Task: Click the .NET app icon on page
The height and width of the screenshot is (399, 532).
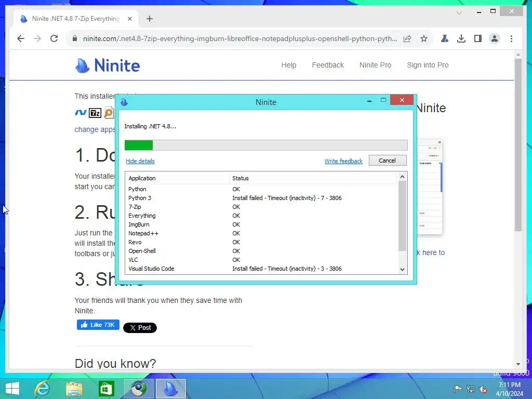Action: pyautogui.click(x=81, y=112)
